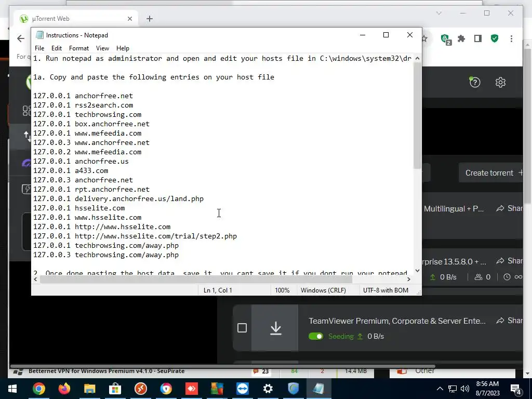Click the line ending in hsselite.com/trial/step2.php
Screen dimensions: 532x399
click(135, 236)
